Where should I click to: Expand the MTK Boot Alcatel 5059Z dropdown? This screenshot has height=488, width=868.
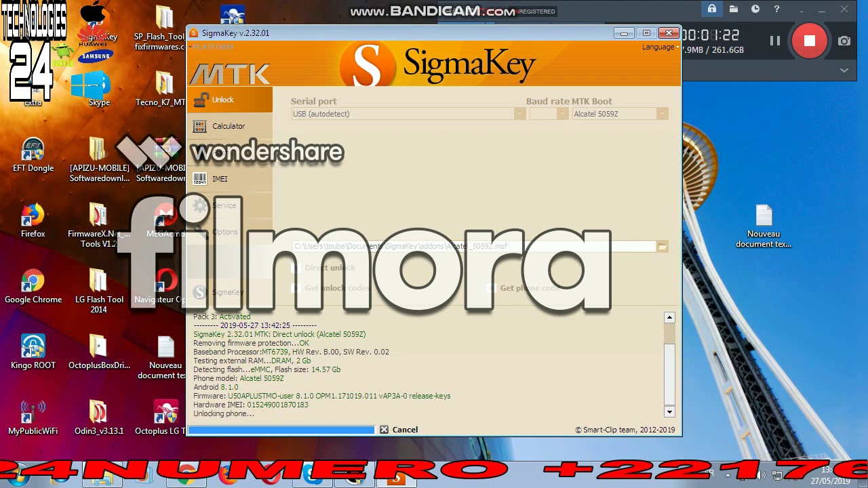point(662,114)
